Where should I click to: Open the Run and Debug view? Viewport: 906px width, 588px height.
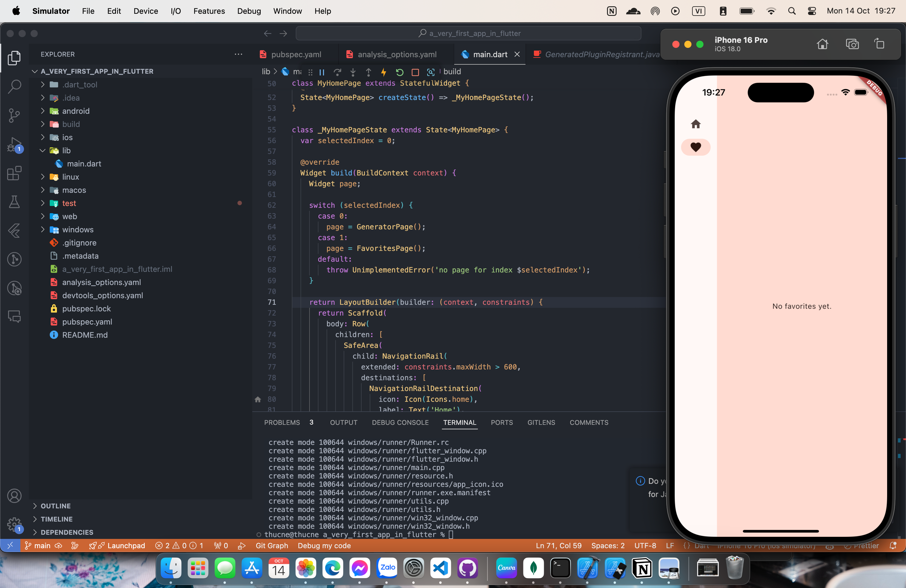pos(14,145)
